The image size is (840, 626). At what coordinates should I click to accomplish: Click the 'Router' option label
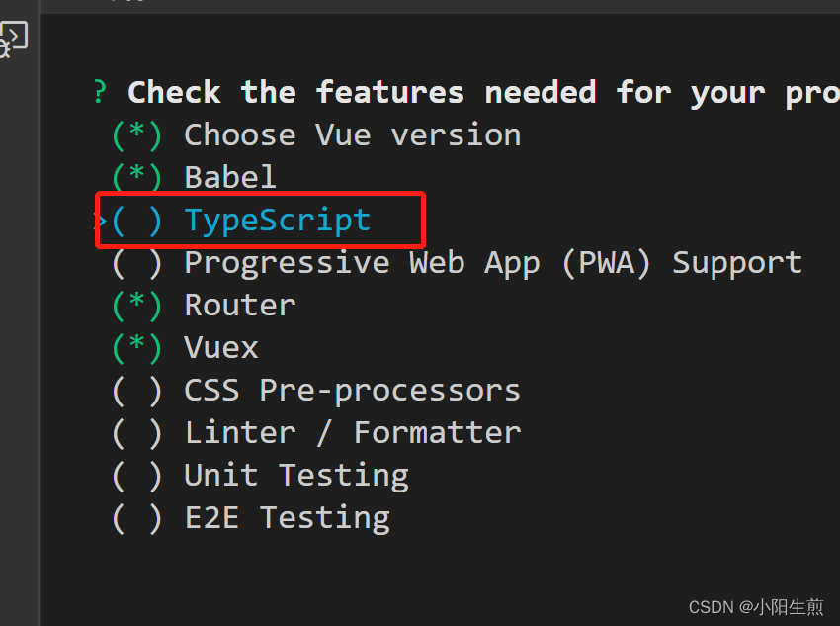[x=240, y=305]
